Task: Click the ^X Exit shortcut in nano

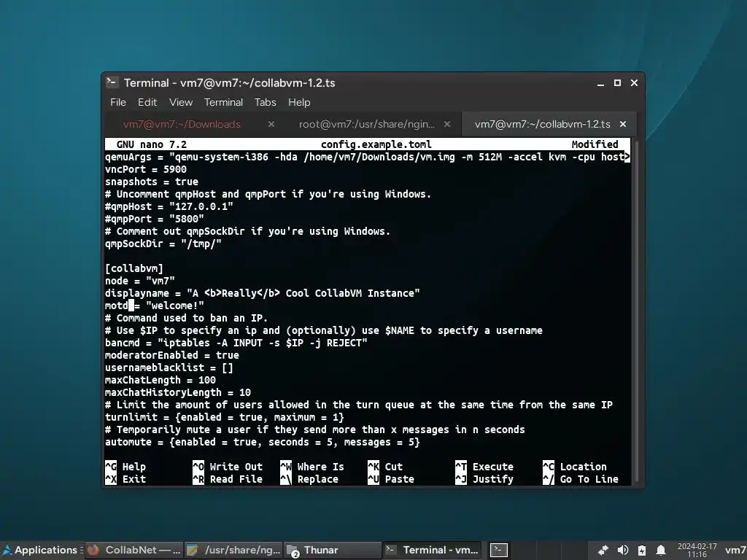Action: [125, 479]
